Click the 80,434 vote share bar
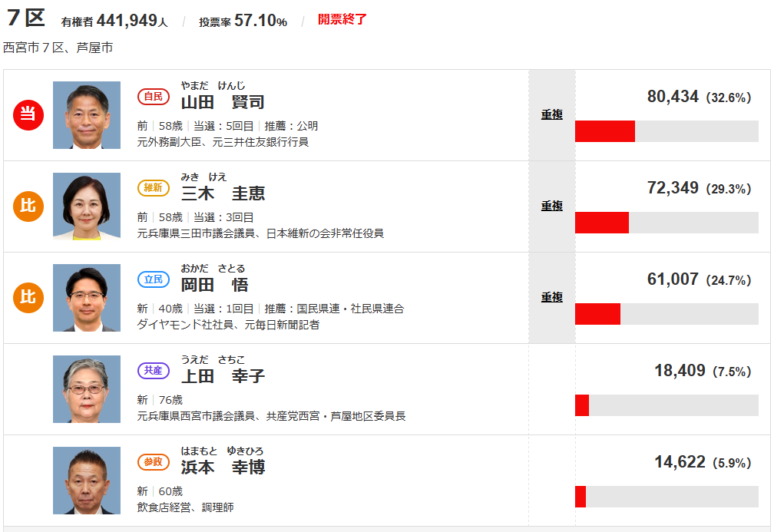 click(x=666, y=131)
